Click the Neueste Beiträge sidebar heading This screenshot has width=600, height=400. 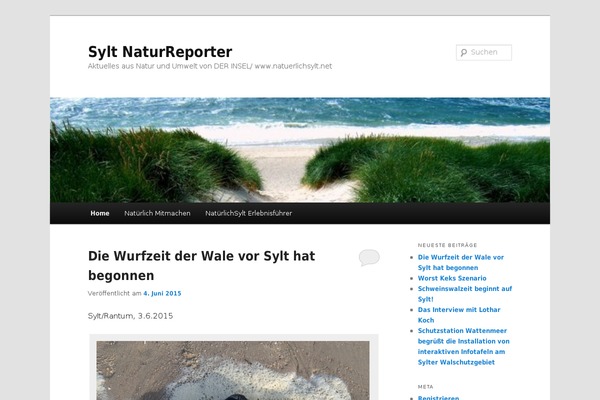tap(447, 245)
